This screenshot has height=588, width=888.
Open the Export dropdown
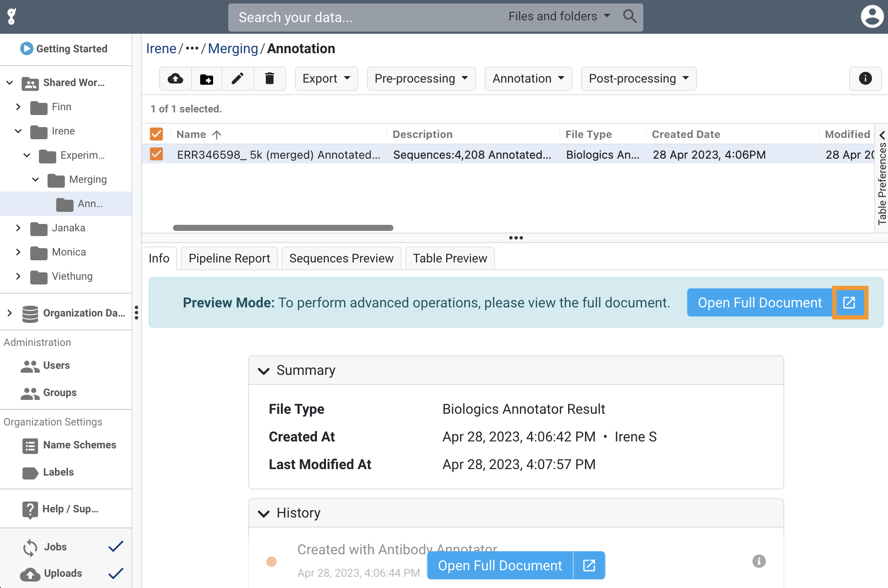coord(326,79)
